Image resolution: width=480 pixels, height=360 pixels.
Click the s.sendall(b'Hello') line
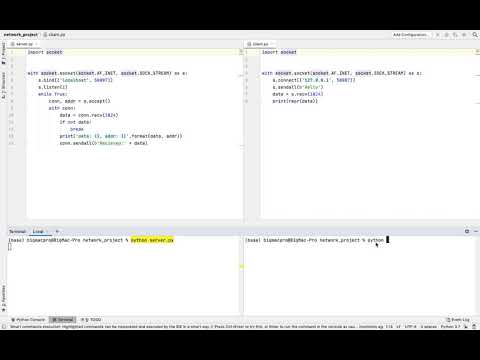pyautogui.click(x=298, y=87)
